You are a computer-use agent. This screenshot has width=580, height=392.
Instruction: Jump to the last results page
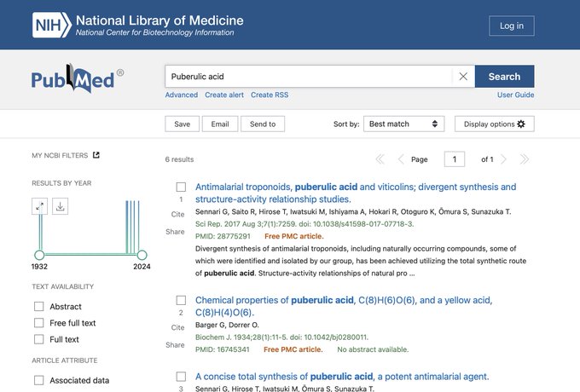pyautogui.click(x=525, y=159)
